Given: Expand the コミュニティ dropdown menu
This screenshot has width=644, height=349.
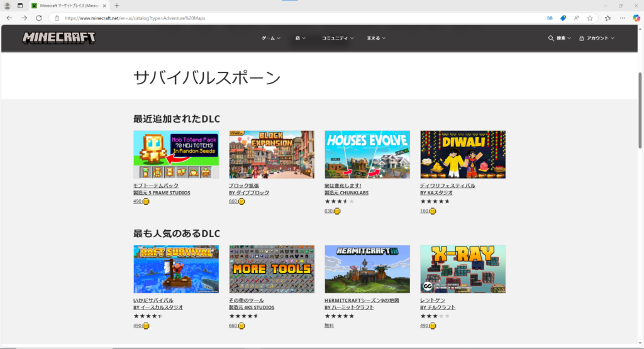Looking at the screenshot, I should pyautogui.click(x=337, y=38).
